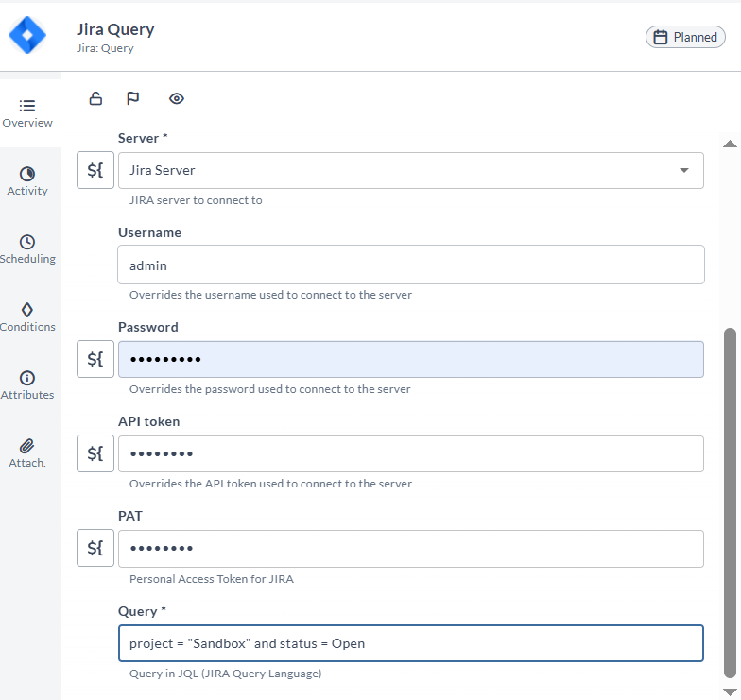Click the 'JIRA server to connect to' hint

[196, 200]
